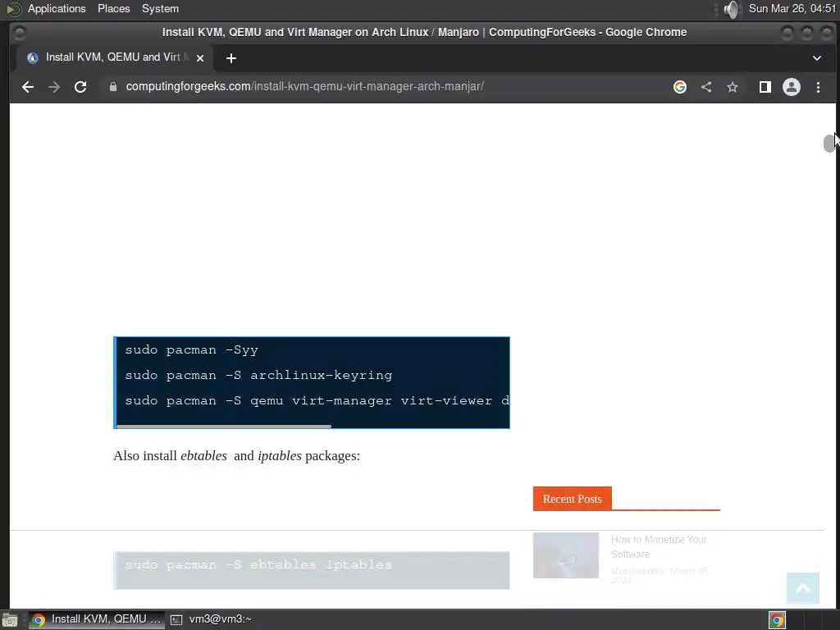Reload the current page
The width and height of the screenshot is (840, 630).
point(80,87)
